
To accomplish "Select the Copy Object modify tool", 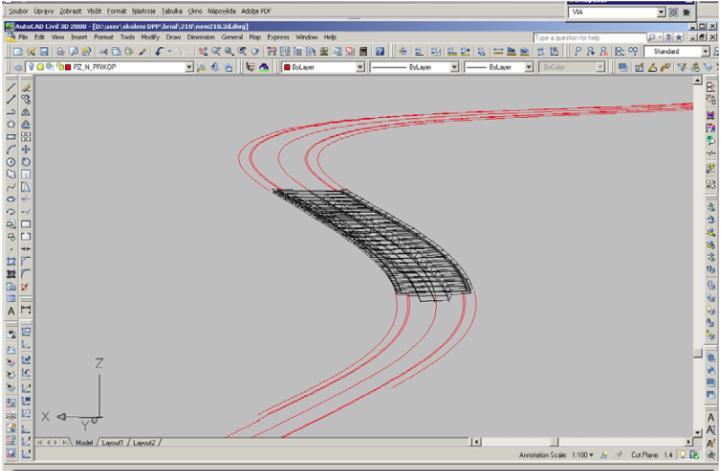I will click(26, 99).
